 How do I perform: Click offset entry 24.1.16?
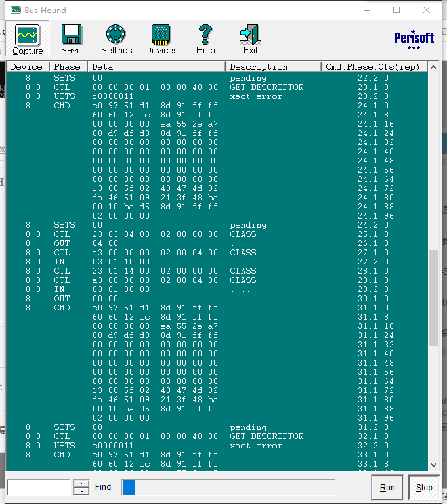click(375, 124)
